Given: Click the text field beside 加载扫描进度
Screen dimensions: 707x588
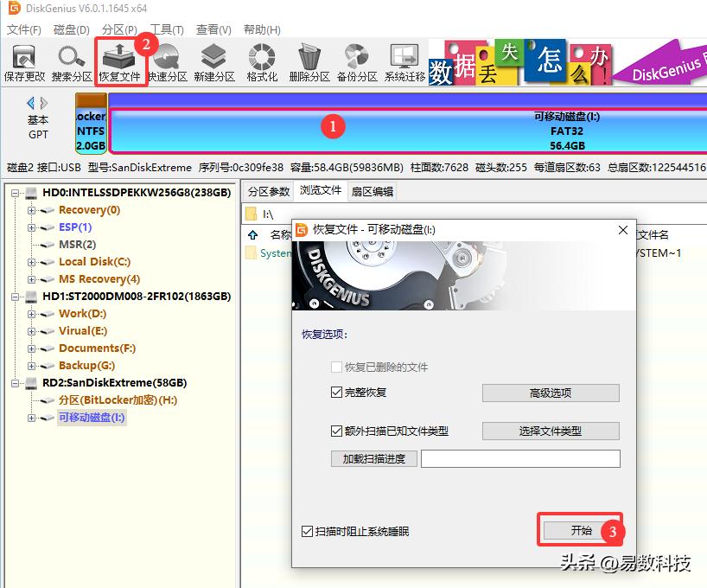Looking at the screenshot, I should [520, 458].
